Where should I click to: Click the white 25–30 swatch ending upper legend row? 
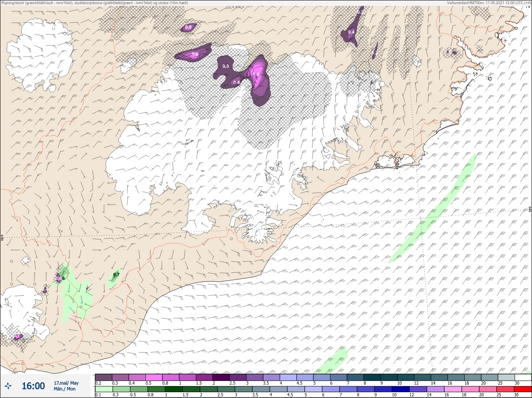pyautogui.click(x=523, y=377)
